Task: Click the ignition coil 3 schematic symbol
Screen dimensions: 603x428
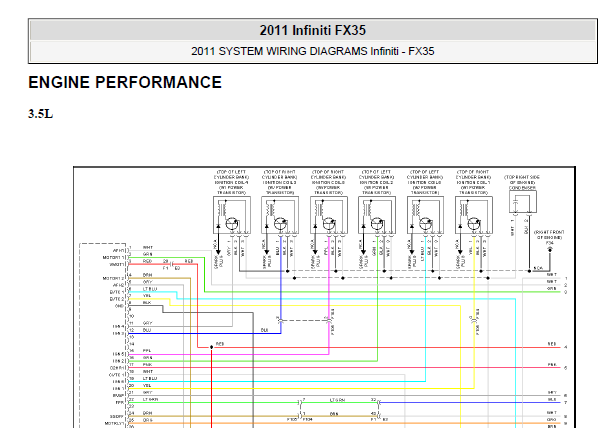Action: pyautogui.click(x=280, y=215)
